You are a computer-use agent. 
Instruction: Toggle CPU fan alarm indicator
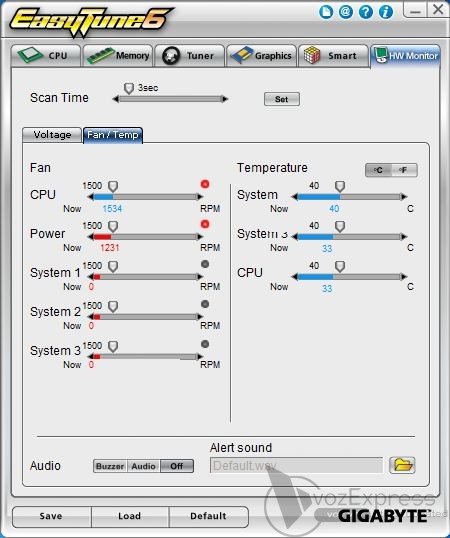[205, 184]
